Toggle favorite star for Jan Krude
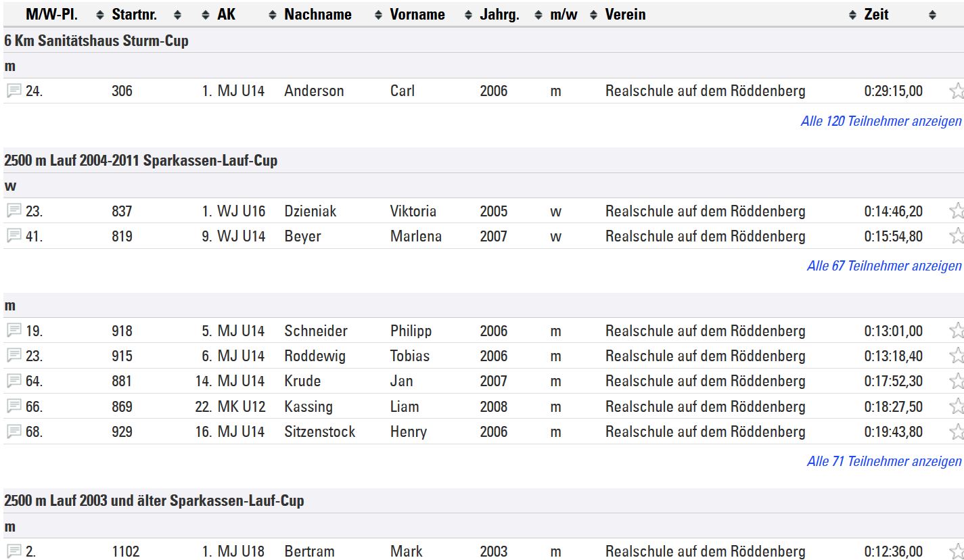Image resolution: width=964 pixels, height=560 pixels. pyautogui.click(x=956, y=381)
